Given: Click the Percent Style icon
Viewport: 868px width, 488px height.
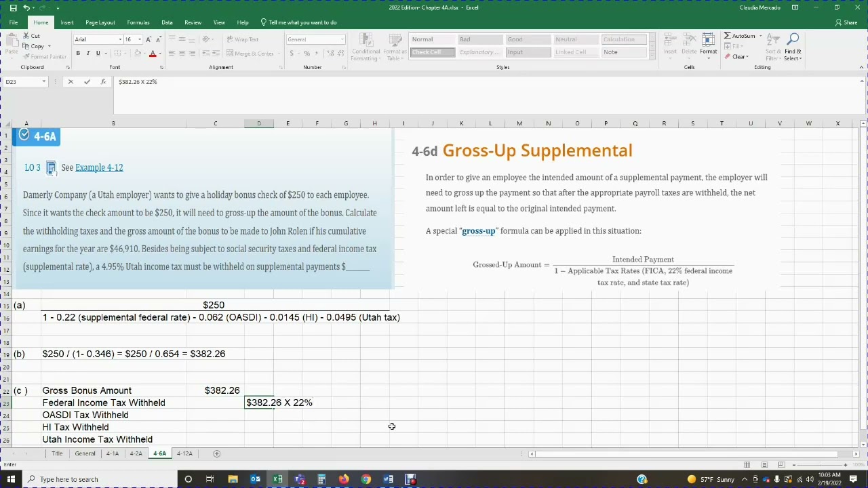Looking at the screenshot, I should tap(307, 54).
